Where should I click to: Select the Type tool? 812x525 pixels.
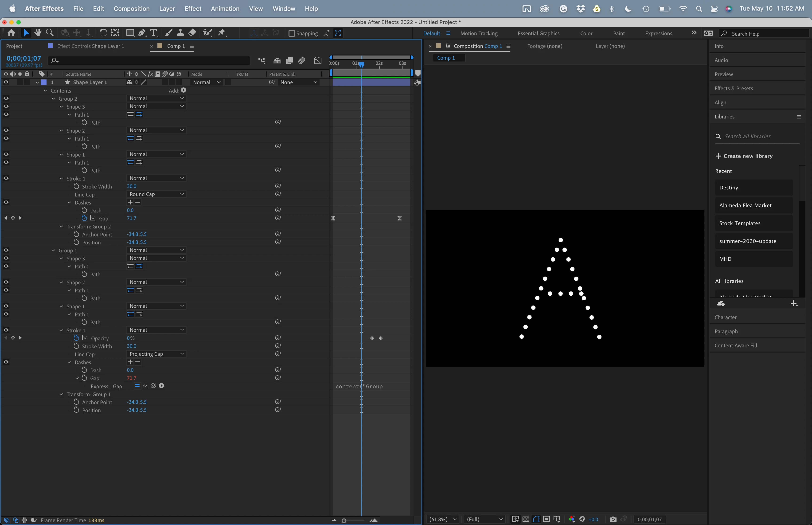click(x=154, y=33)
